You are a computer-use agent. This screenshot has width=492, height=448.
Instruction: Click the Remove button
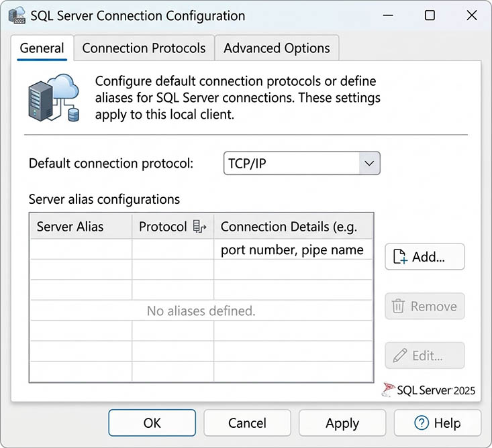point(424,306)
